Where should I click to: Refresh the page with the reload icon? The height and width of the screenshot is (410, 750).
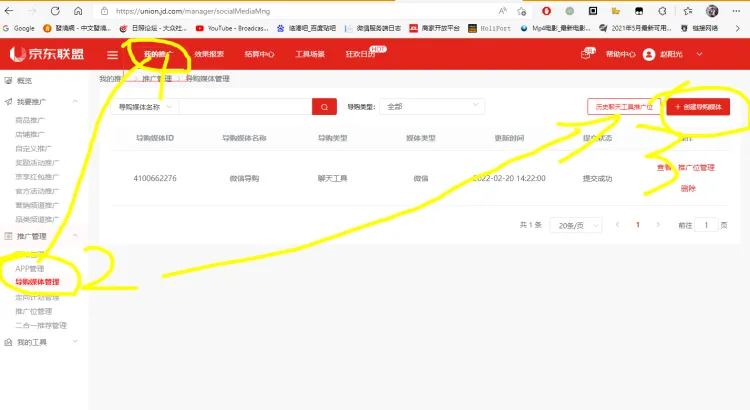point(55,10)
